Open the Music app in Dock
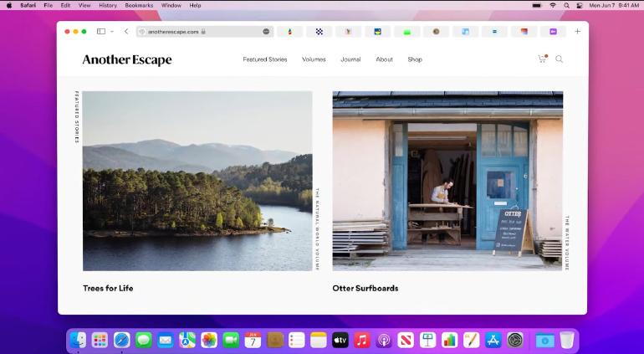Viewport: 644px width, 354px height. click(362, 340)
